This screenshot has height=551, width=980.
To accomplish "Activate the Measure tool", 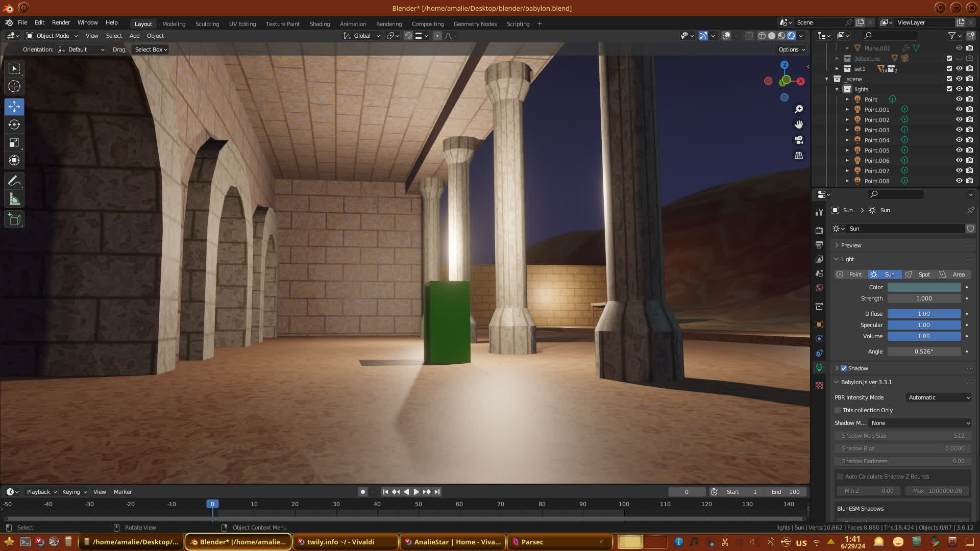I will click(x=14, y=199).
